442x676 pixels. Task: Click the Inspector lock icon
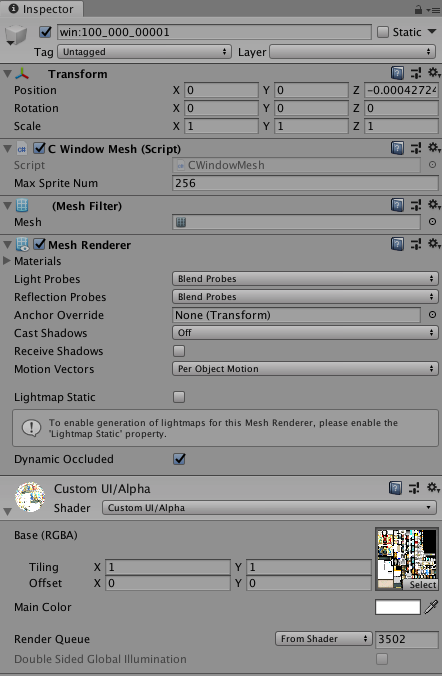(418, 9)
